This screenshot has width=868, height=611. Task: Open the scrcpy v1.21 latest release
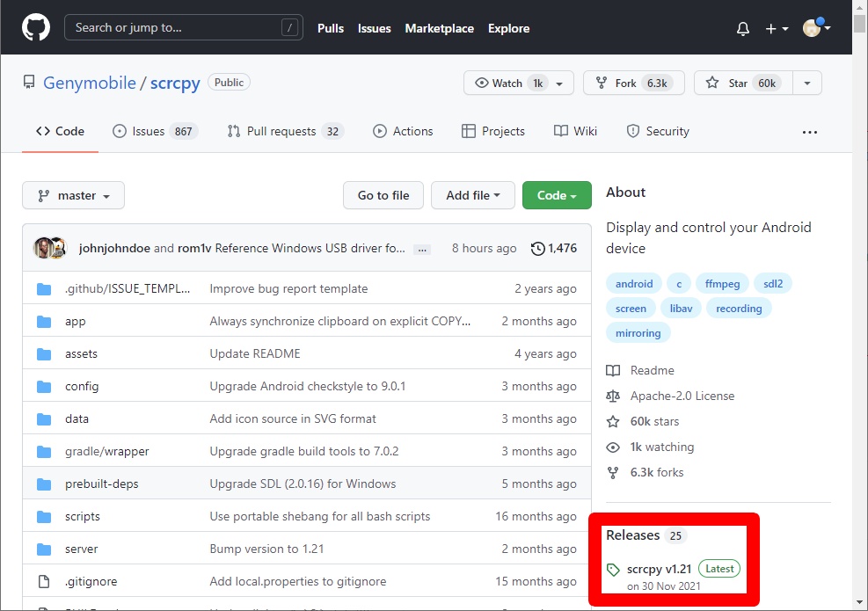[x=659, y=569]
